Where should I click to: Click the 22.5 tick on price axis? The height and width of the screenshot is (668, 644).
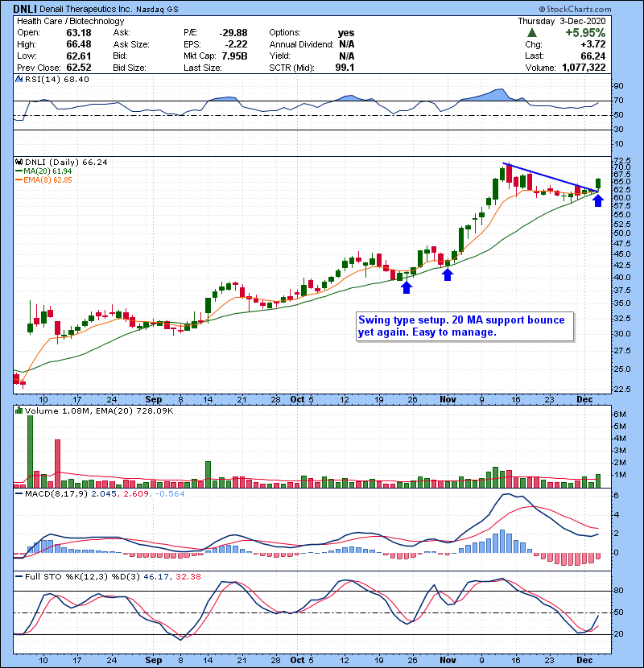click(x=622, y=389)
